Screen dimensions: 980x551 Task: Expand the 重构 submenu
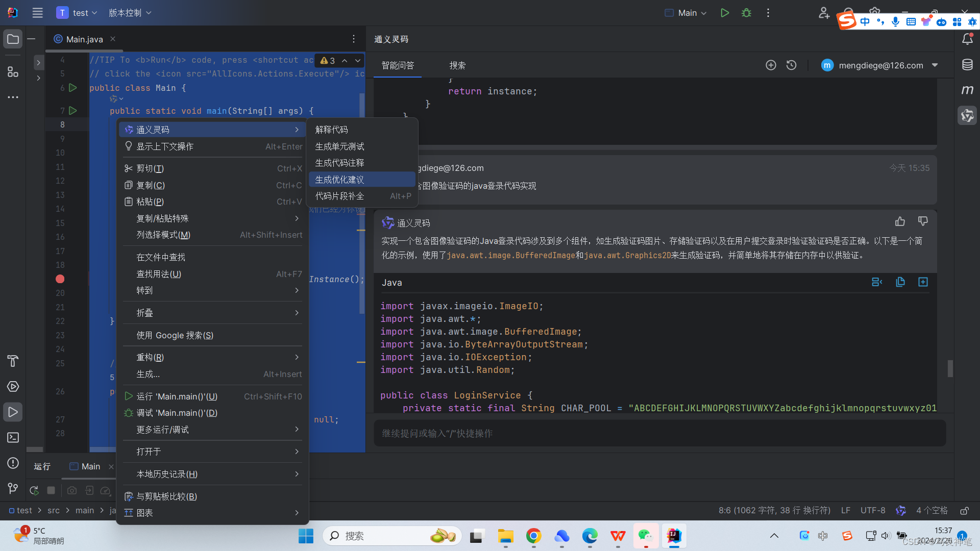point(213,357)
